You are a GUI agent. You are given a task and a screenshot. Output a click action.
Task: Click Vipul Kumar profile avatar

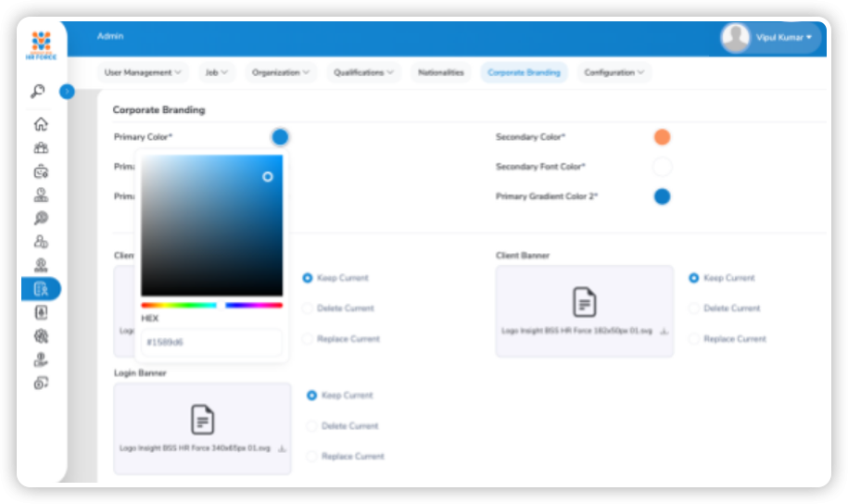coord(736,38)
